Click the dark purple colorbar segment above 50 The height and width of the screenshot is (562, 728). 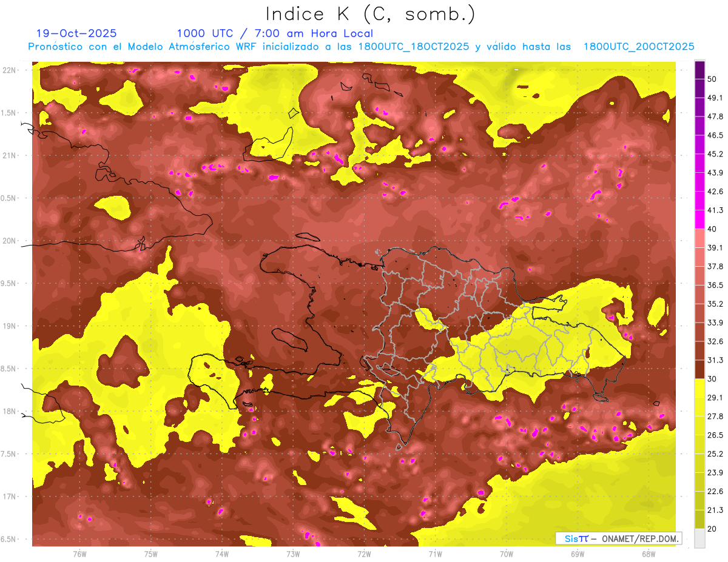tap(699, 70)
